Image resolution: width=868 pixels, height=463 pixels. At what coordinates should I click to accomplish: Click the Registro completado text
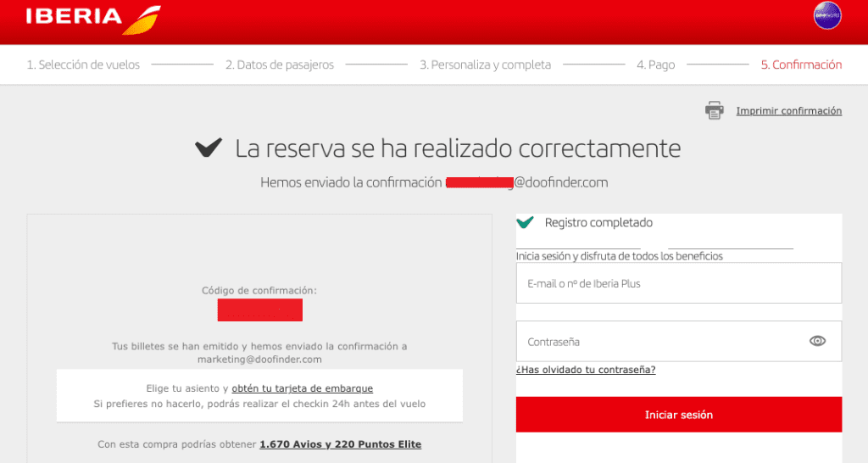(x=598, y=223)
